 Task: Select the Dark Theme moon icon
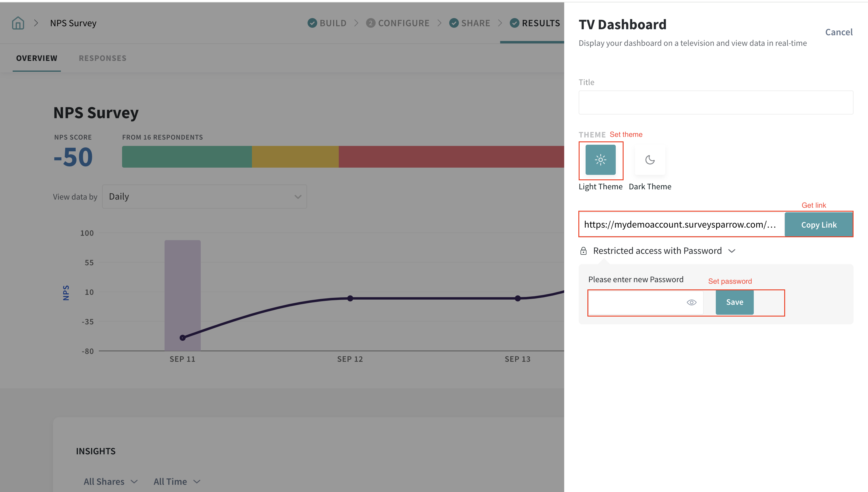click(x=649, y=160)
